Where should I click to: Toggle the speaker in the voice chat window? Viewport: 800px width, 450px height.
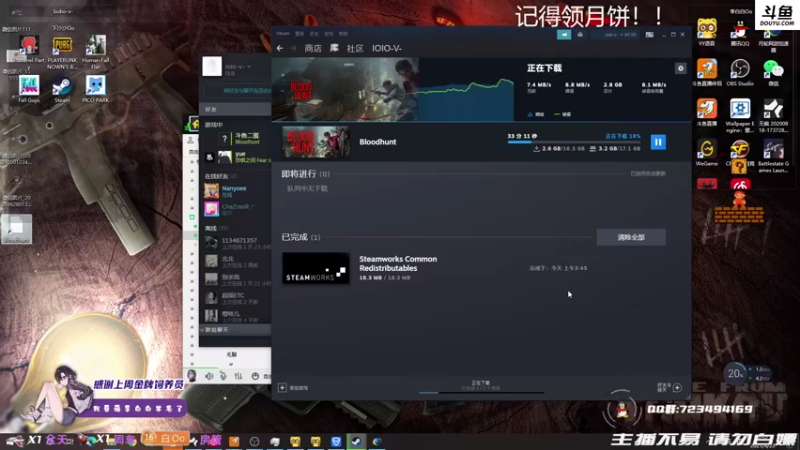pyautogui.click(x=209, y=376)
